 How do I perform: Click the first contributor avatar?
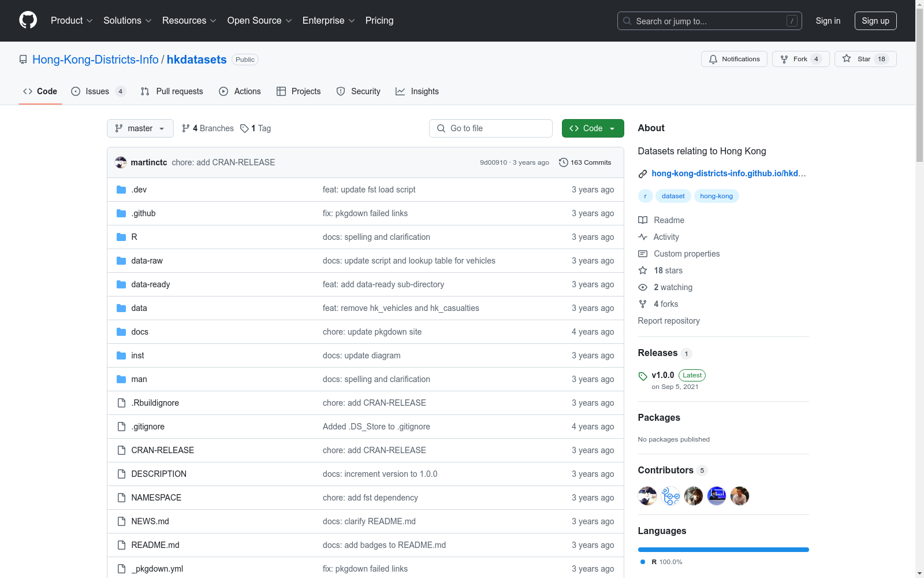pyautogui.click(x=647, y=496)
